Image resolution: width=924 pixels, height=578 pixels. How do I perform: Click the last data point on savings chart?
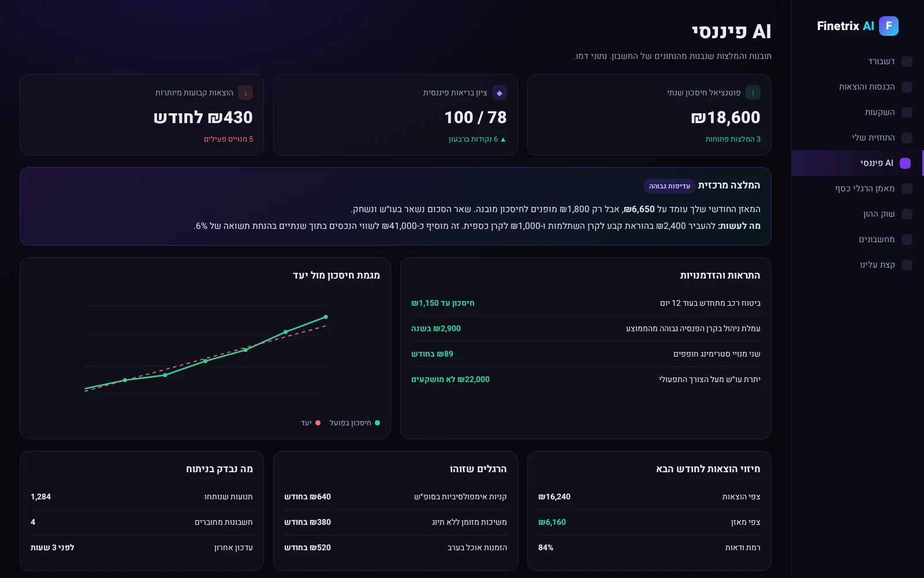click(326, 317)
